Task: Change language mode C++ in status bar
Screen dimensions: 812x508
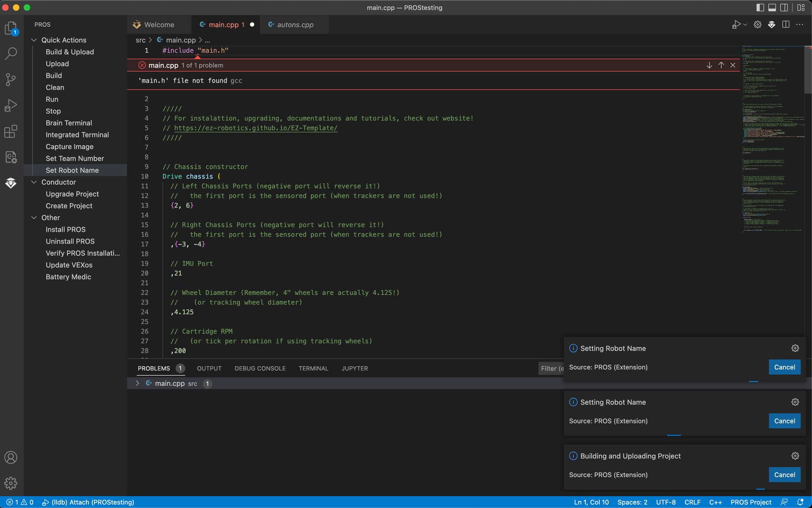Action: point(715,502)
